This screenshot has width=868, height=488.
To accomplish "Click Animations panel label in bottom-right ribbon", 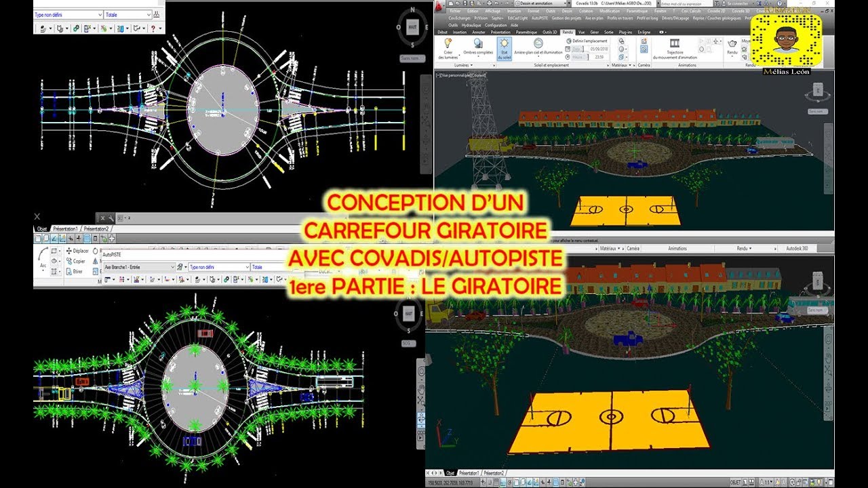I will [677, 249].
